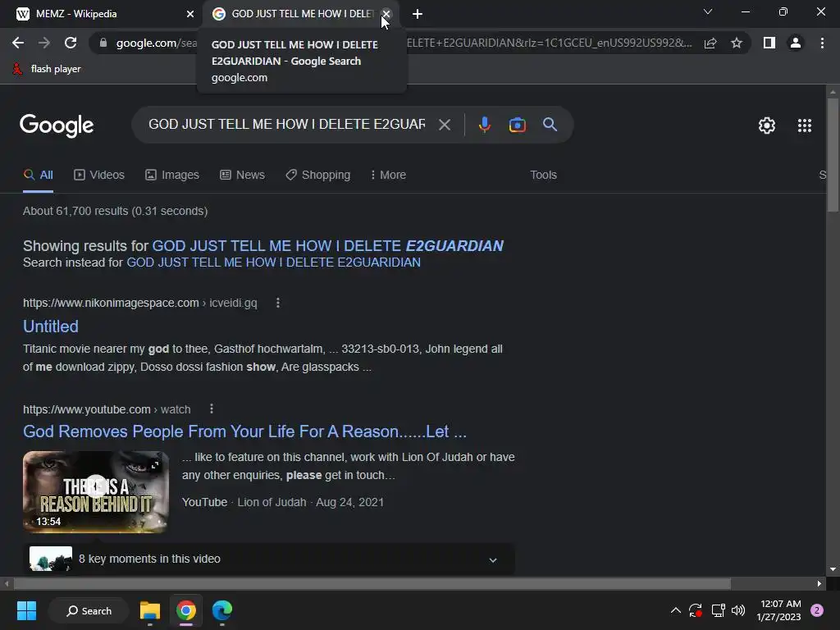Click the Chrome taskbar icon
This screenshot has width=840, height=630.
pyautogui.click(x=186, y=610)
